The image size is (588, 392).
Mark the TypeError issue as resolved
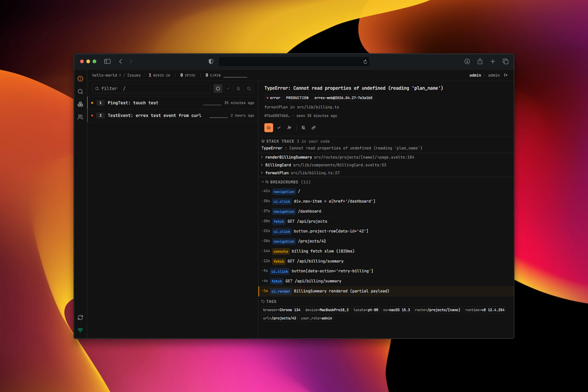pos(279,128)
